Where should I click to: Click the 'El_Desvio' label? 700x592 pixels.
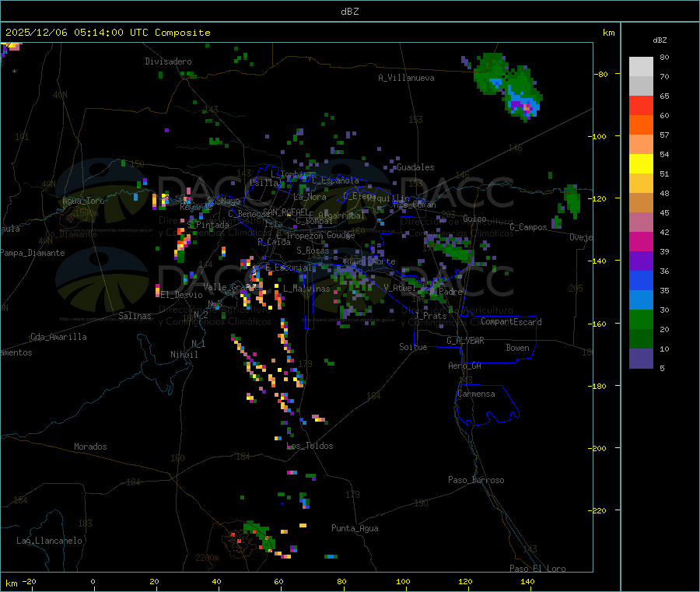tap(182, 295)
